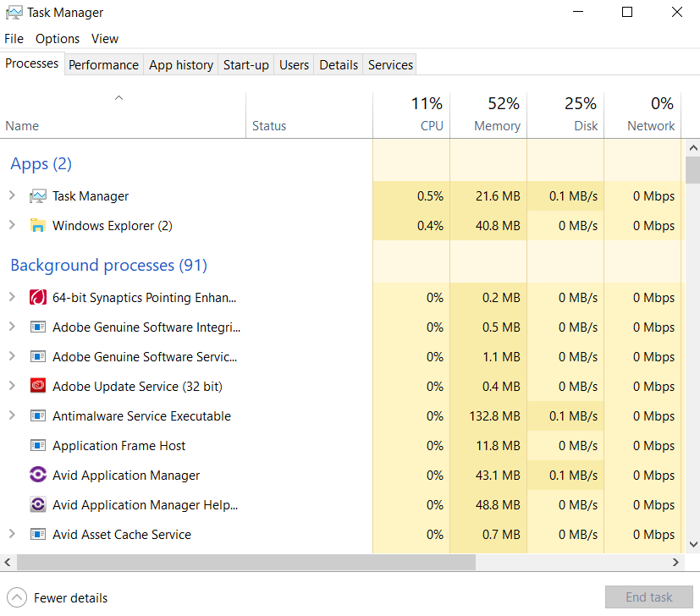Maximize the Task Manager window
700x616 pixels.
tap(627, 12)
